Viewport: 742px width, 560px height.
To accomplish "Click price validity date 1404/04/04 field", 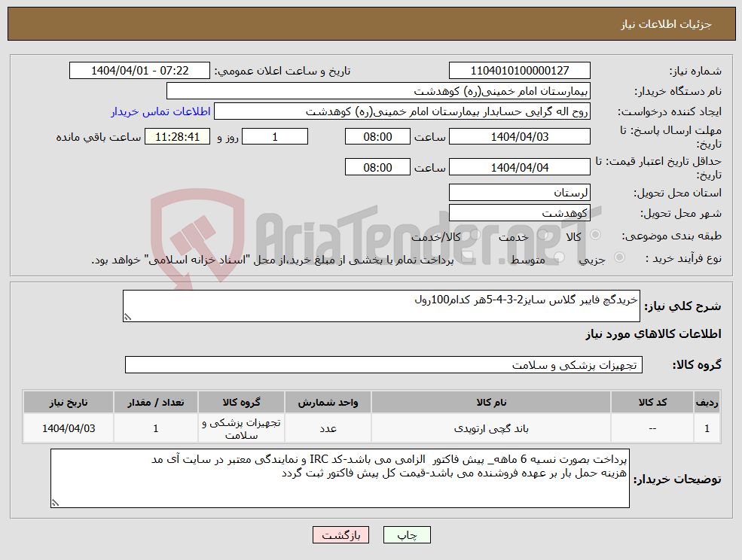I will [520, 167].
